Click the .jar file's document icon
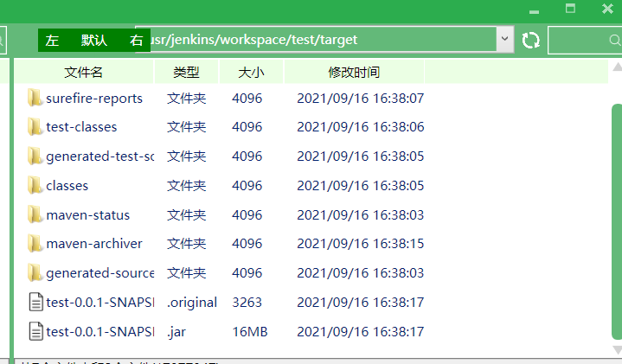The image size is (622, 364). pyautogui.click(x=36, y=331)
